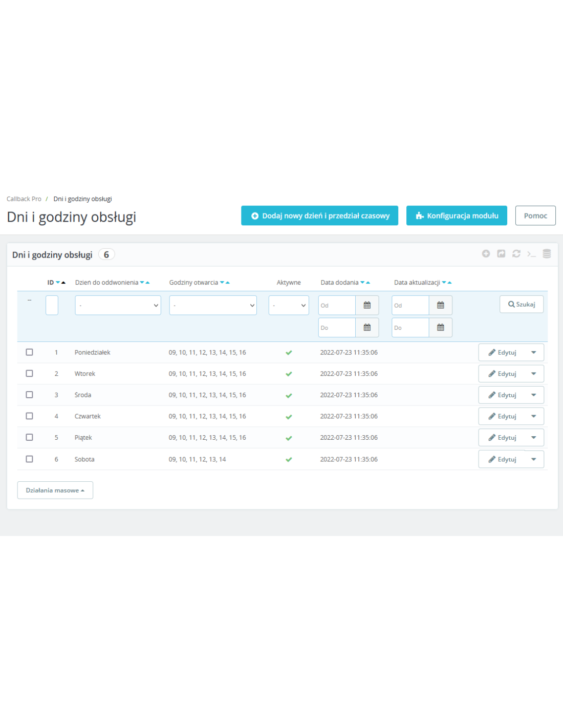This screenshot has height=728, width=563.
Task: Sort Data aktualizacji ascending
Action: (449, 283)
